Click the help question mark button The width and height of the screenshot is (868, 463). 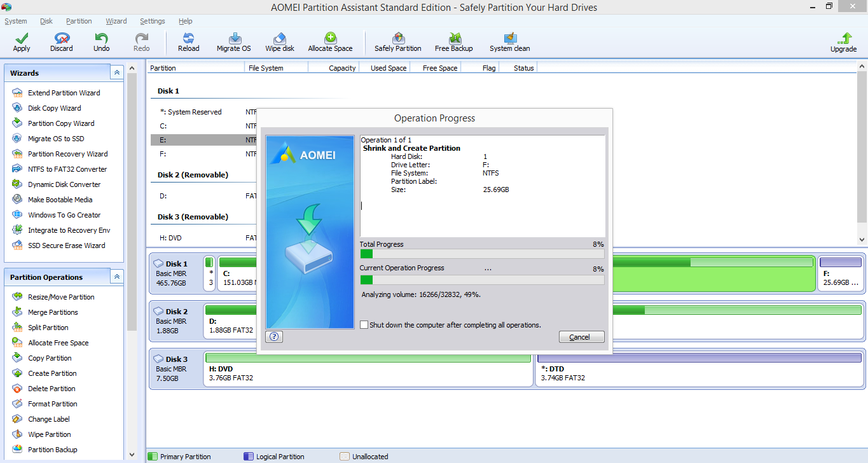click(x=274, y=337)
